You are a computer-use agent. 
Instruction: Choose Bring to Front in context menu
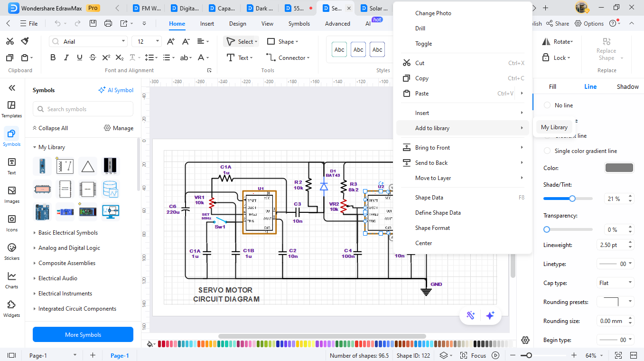433,148
